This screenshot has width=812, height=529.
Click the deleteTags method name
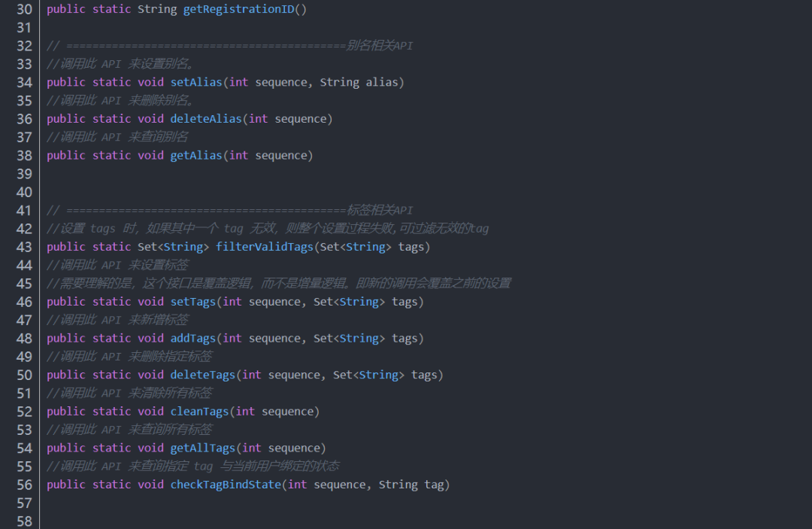click(x=203, y=375)
